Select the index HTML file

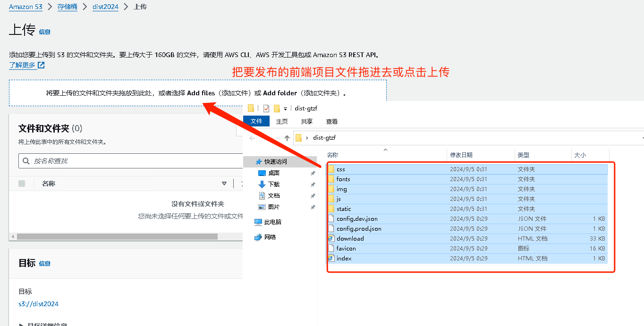[x=467, y=258]
